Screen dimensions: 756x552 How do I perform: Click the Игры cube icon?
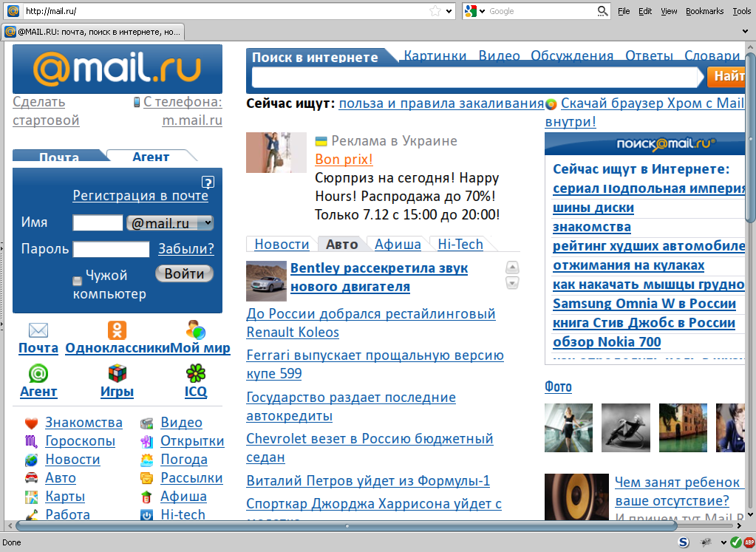[118, 373]
